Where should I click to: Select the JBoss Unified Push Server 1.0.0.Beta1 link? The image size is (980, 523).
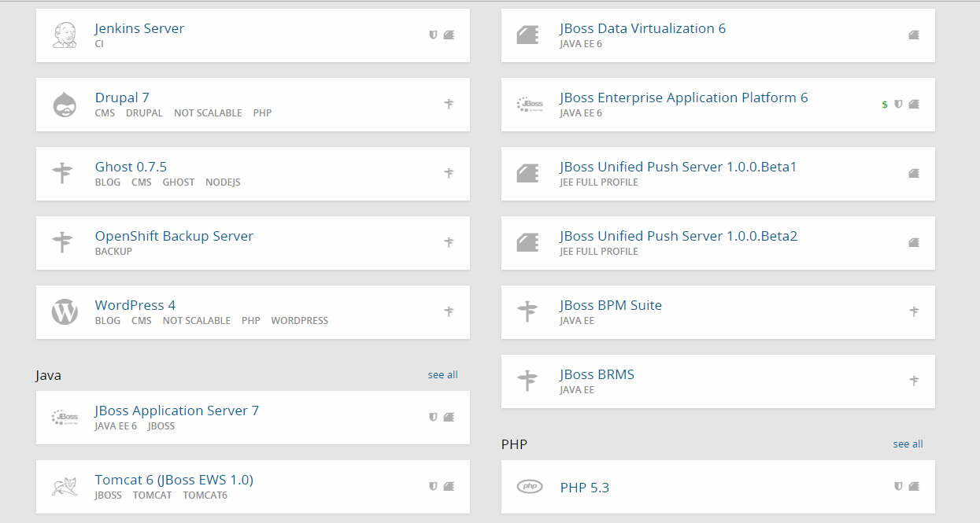coord(678,167)
